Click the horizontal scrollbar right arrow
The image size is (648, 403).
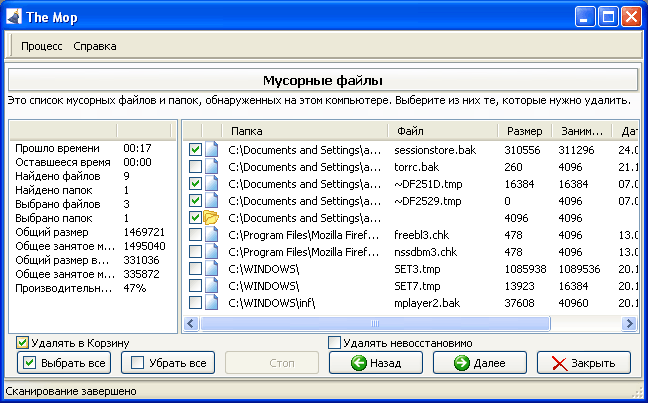tap(629, 323)
